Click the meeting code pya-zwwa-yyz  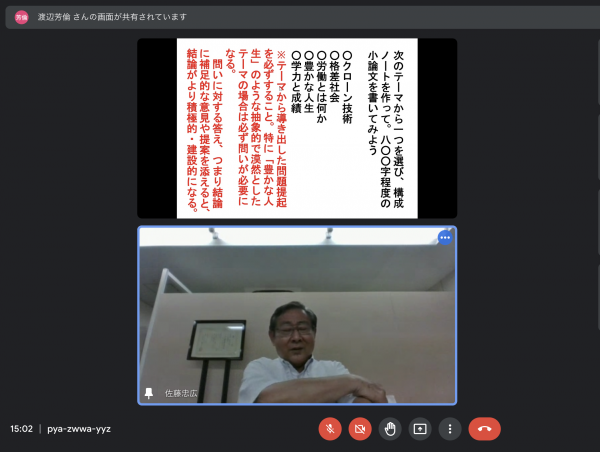pyautogui.click(x=79, y=429)
